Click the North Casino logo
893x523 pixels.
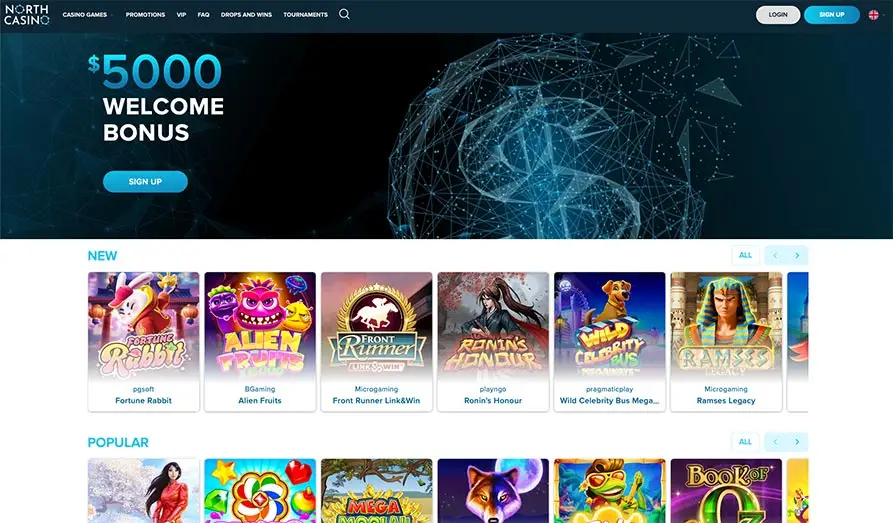(x=26, y=15)
